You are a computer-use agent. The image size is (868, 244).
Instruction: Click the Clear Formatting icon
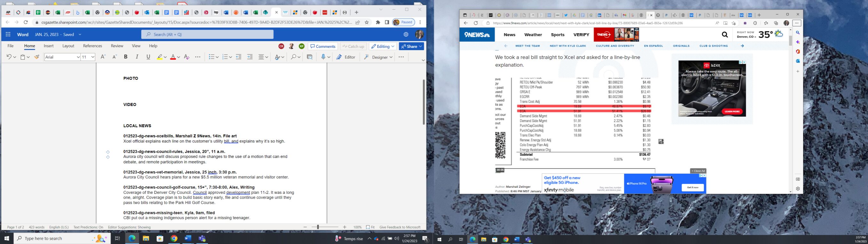click(186, 57)
